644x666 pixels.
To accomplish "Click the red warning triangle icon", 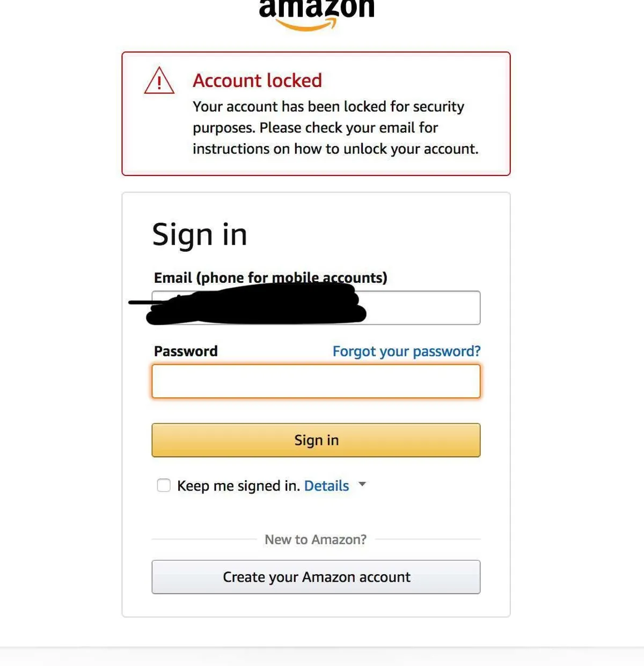I will point(159,80).
